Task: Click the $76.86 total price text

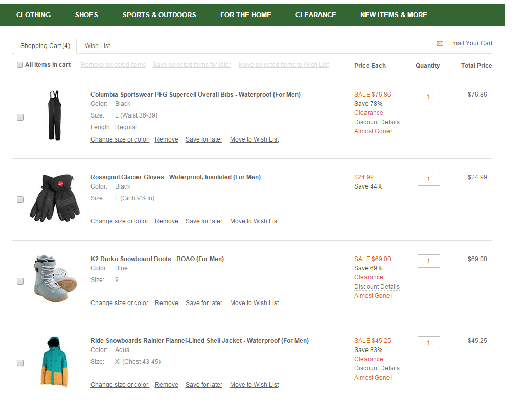Action: 477,95
